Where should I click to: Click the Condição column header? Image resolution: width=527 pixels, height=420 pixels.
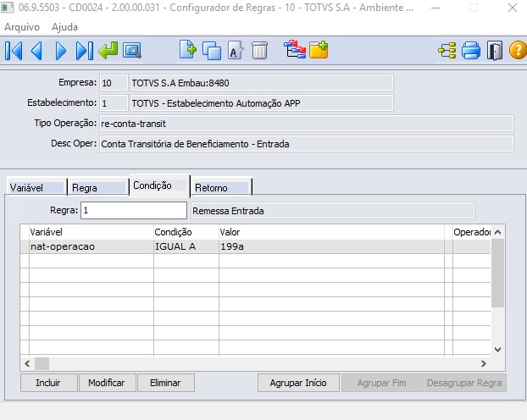(x=186, y=232)
